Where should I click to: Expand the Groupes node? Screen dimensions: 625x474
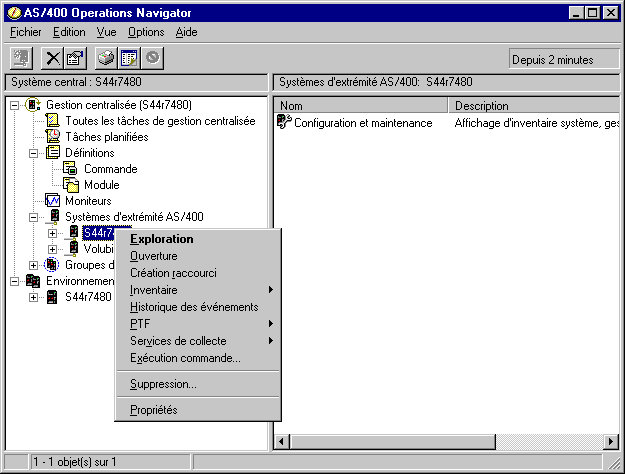click(33, 265)
